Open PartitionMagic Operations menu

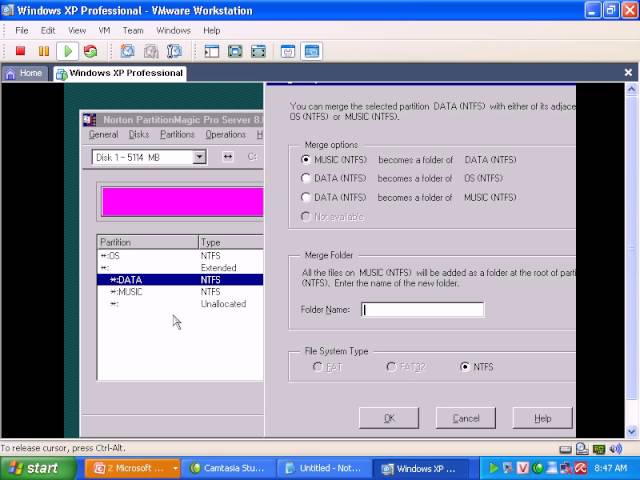226,134
